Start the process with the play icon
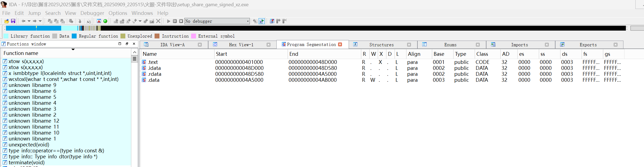644x167 pixels. coord(169,21)
